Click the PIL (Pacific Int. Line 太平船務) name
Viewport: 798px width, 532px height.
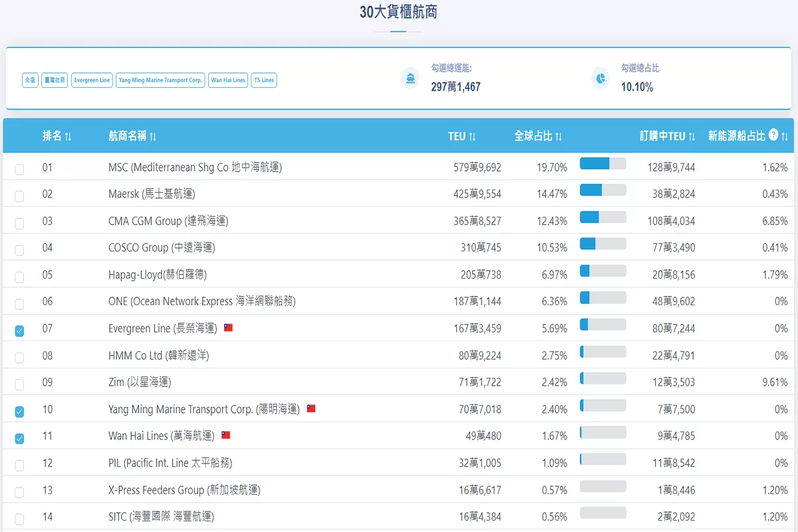(170, 463)
